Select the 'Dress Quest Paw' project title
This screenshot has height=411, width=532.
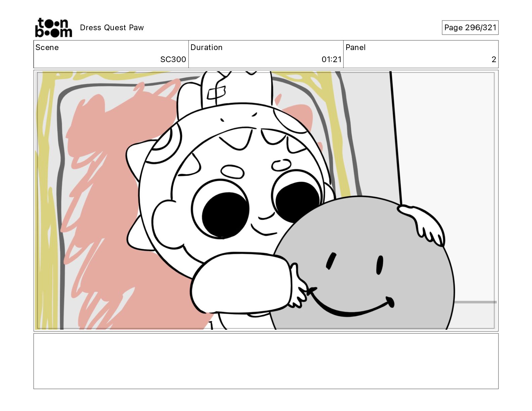[112, 28]
